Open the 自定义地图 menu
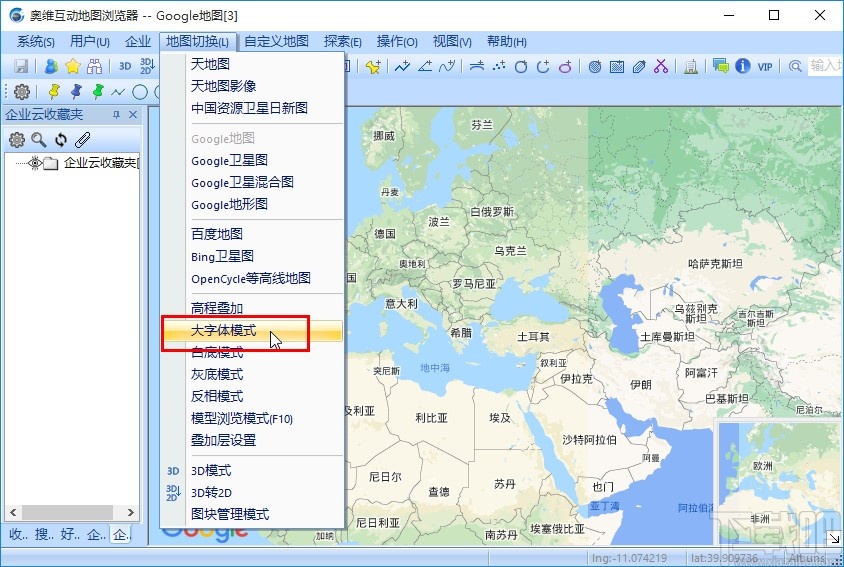The image size is (844, 567). click(276, 41)
